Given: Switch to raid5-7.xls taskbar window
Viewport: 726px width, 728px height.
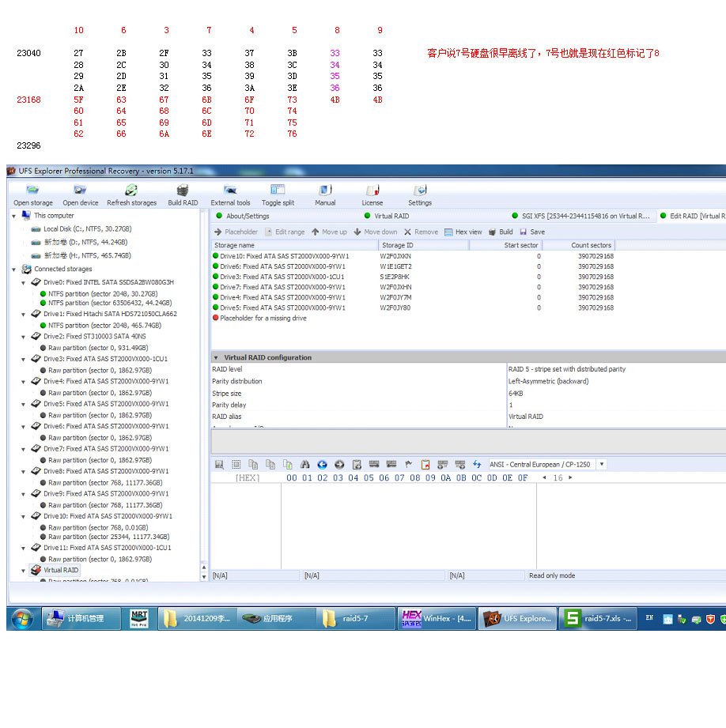Looking at the screenshot, I should pos(597,618).
